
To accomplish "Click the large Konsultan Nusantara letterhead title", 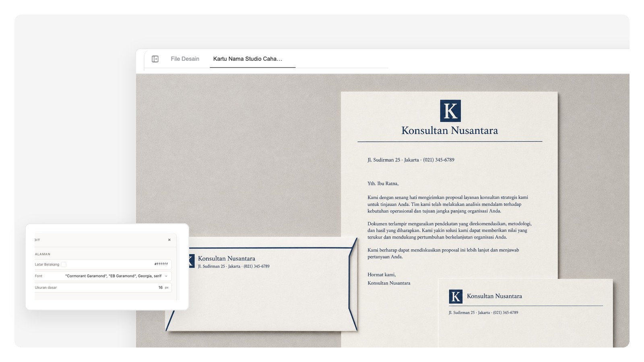I will 450,130.
